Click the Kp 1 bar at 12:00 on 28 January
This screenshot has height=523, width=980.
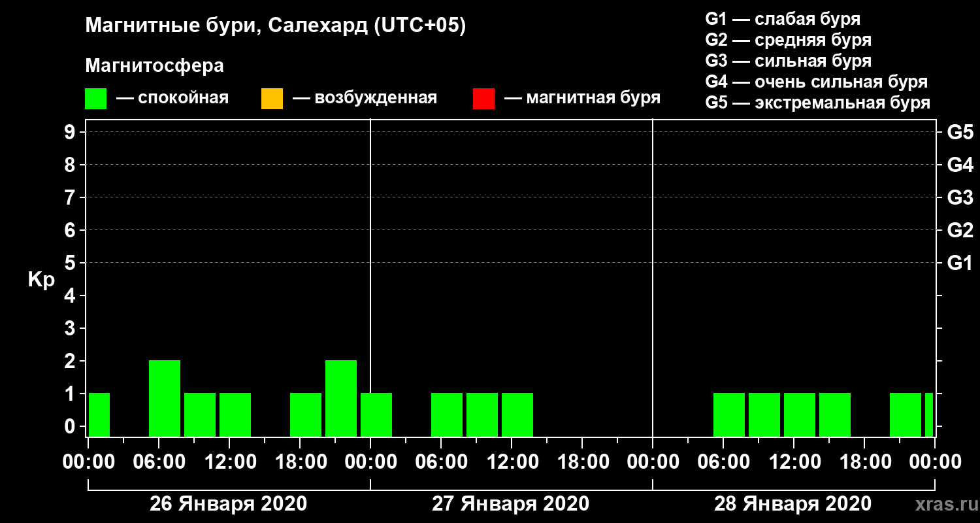800,414
